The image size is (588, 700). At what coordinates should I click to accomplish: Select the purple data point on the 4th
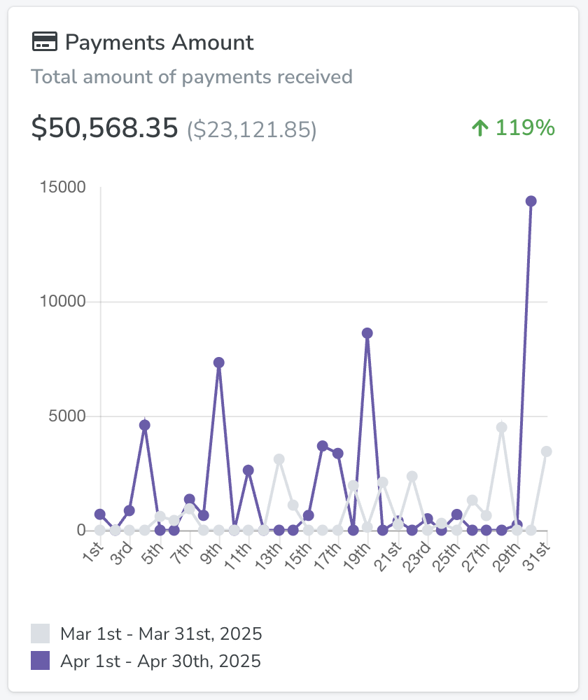145,425
